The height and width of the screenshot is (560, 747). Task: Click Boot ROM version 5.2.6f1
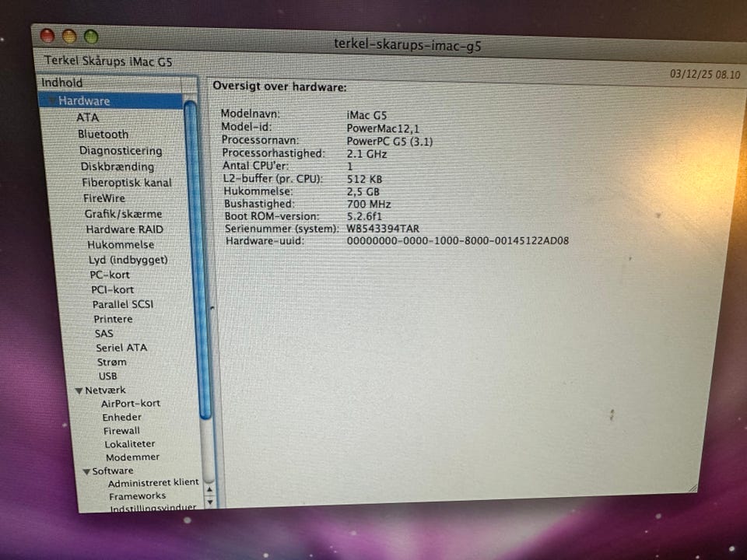[x=364, y=216]
